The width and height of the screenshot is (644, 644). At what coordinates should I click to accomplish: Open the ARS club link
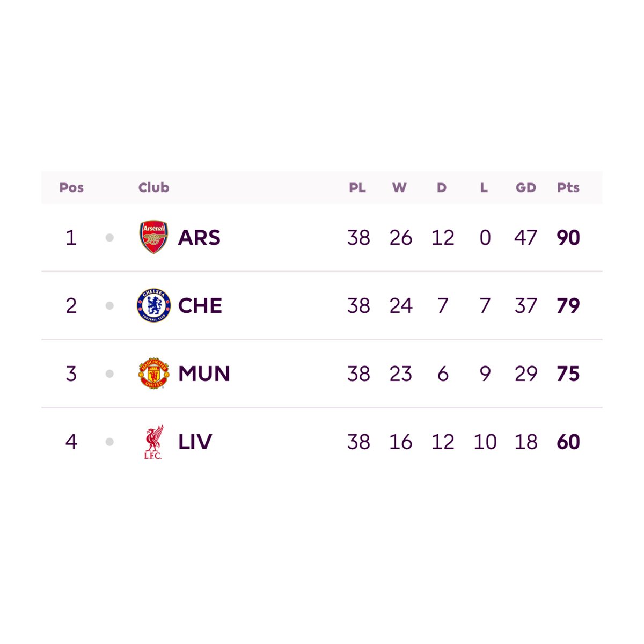point(199,238)
